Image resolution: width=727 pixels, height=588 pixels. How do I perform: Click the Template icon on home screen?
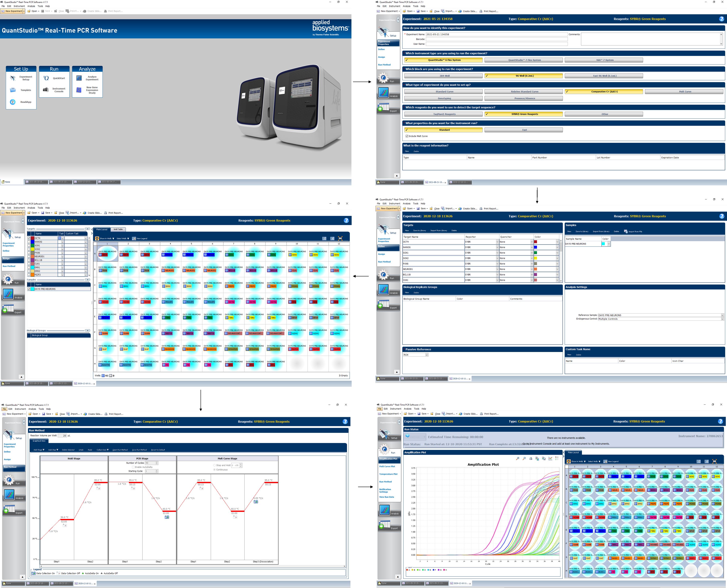click(x=13, y=90)
